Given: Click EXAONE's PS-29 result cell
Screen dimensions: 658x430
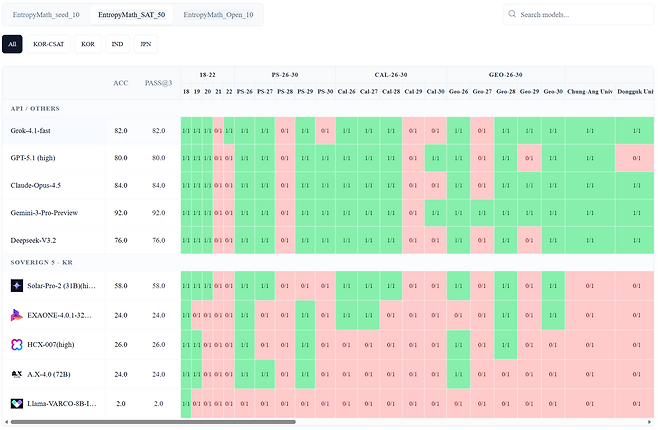Looking at the screenshot, I should click(305, 315).
